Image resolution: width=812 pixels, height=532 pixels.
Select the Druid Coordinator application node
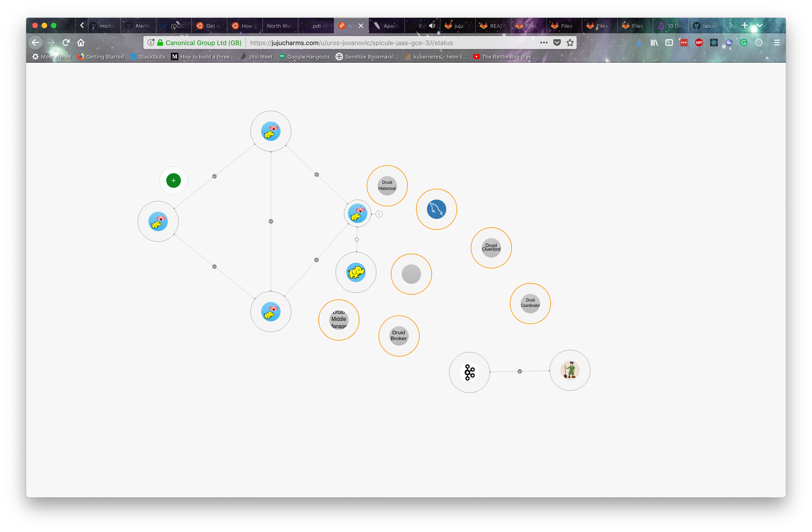tap(530, 303)
